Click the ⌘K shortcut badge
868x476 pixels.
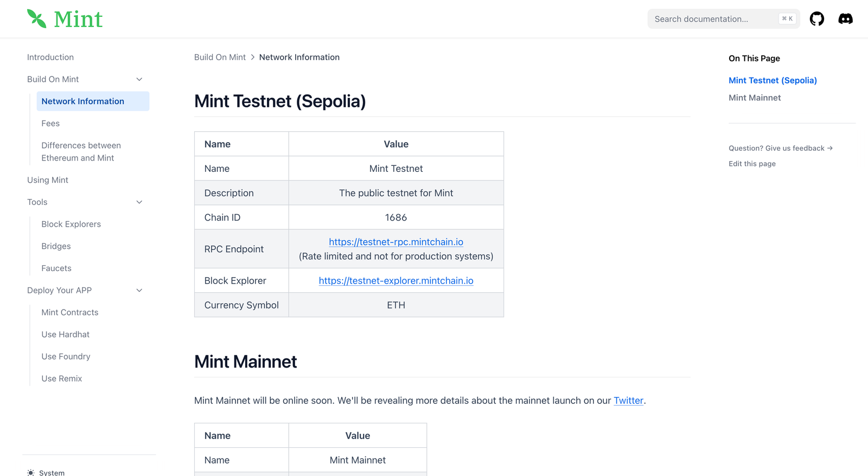point(787,19)
